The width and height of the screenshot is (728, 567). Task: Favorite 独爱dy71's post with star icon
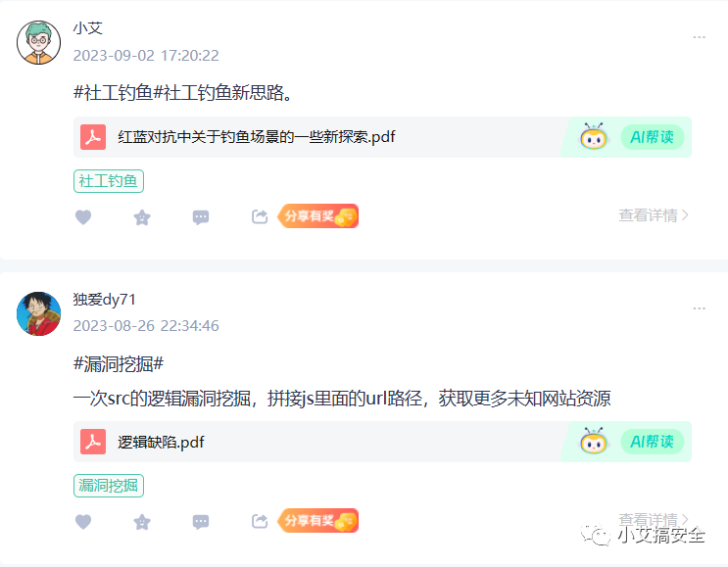(x=142, y=522)
